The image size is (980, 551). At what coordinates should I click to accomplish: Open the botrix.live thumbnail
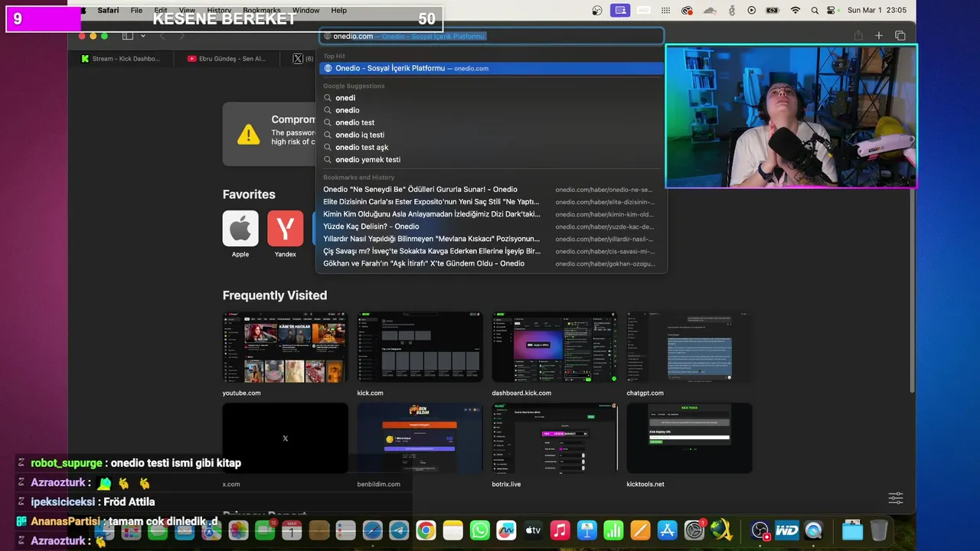[x=554, y=439]
